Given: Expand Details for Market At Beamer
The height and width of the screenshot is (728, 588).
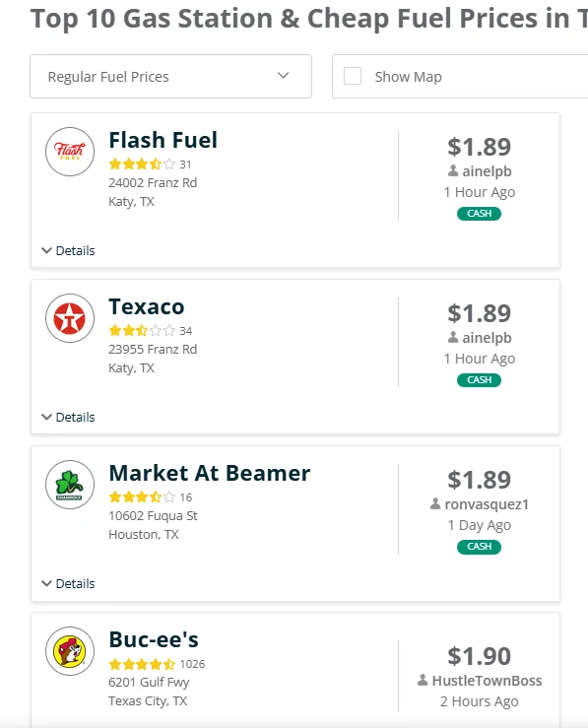Looking at the screenshot, I should point(68,583).
